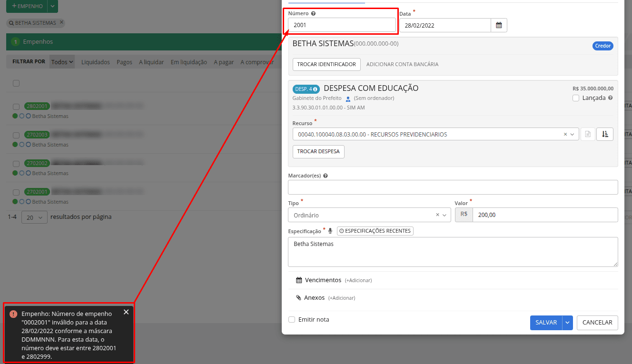Click the Trocar Identificador button

326,64
